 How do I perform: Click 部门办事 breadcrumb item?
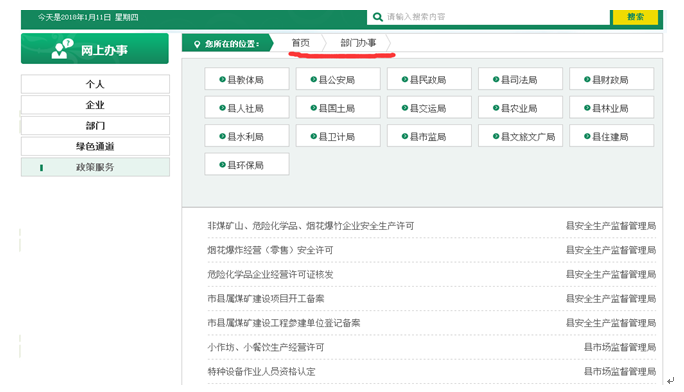click(358, 43)
